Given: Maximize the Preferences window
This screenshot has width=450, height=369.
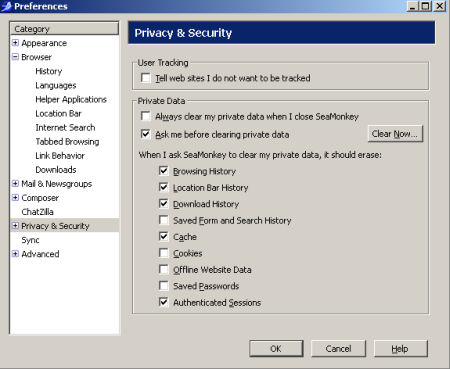Looking at the screenshot, I should point(425,6).
